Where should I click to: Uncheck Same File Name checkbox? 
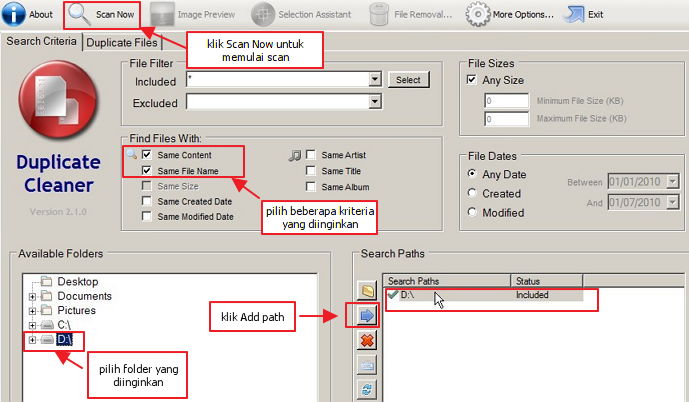click(147, 170)
